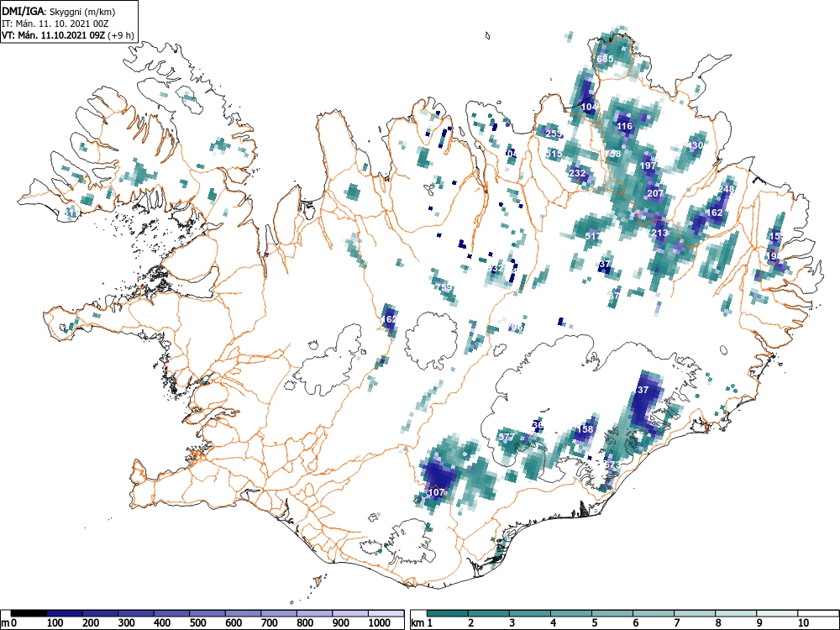Click the 158 visibility value on the map
The image size is (840, 630).
pos(585,429)
